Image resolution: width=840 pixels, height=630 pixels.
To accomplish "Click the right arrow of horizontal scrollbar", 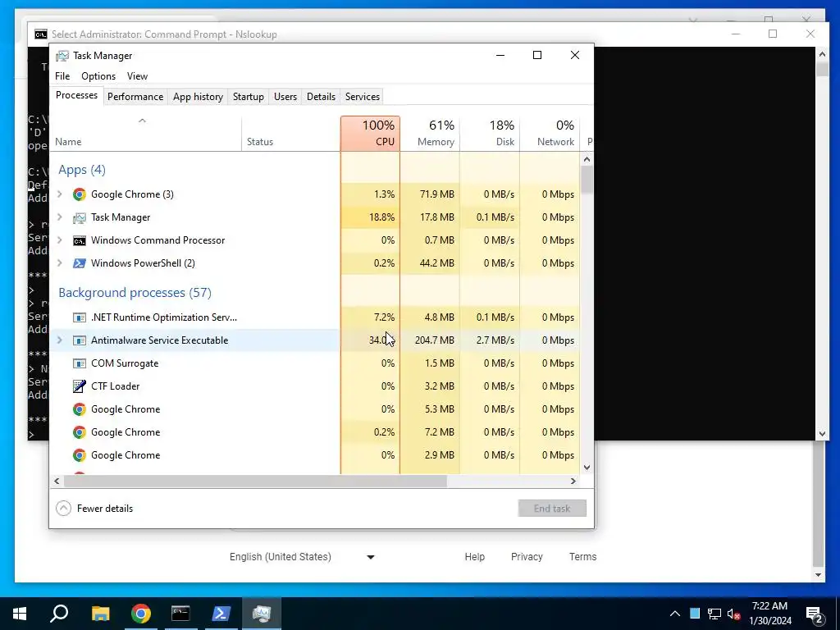I will coord(573,481).
